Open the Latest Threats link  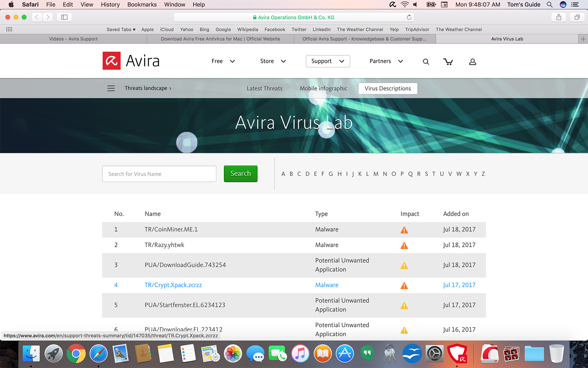(x=265, y=88)
